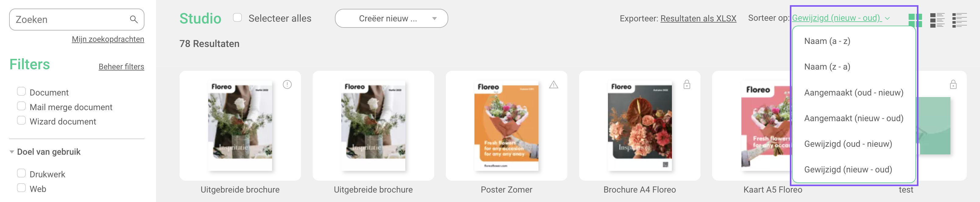Check the Selecteer alles checkbox
The height and width of the screenshot is (202, 980).
tap(237, 17)
